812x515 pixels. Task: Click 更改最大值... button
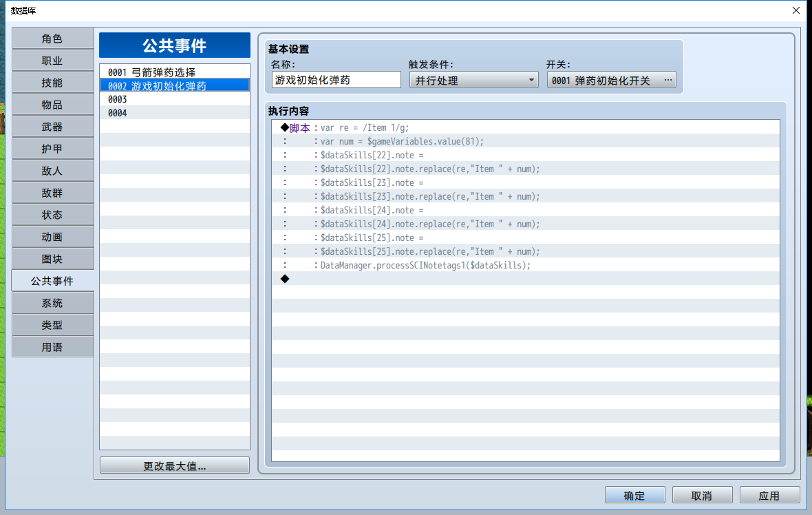coord(175,466)
